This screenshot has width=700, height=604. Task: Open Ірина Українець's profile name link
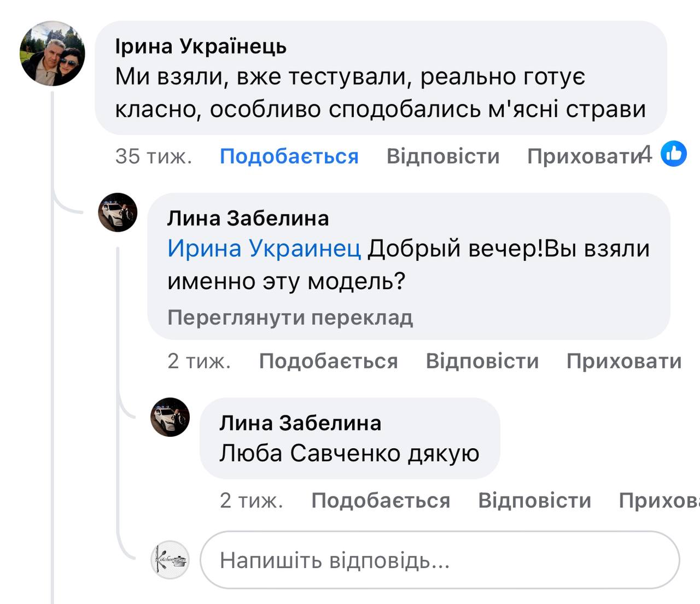pyautogui.click(x=200, y=47)
